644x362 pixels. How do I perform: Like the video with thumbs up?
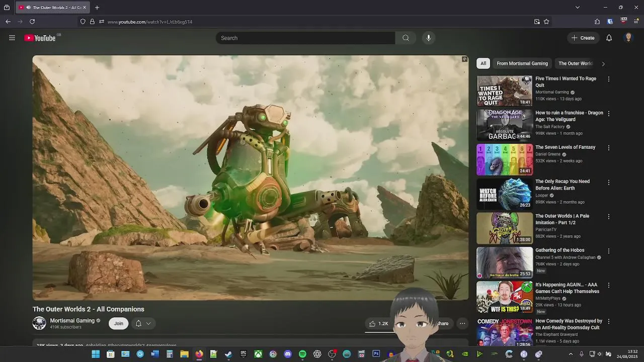tap(378, 323)
